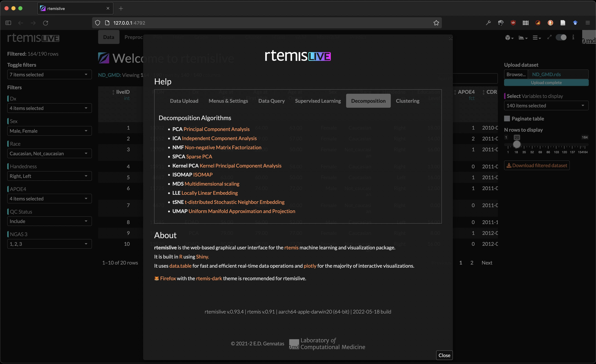The image size is (596, 364).
Task: Open the rtemis package link in About
Action: (x=291, y=247)
